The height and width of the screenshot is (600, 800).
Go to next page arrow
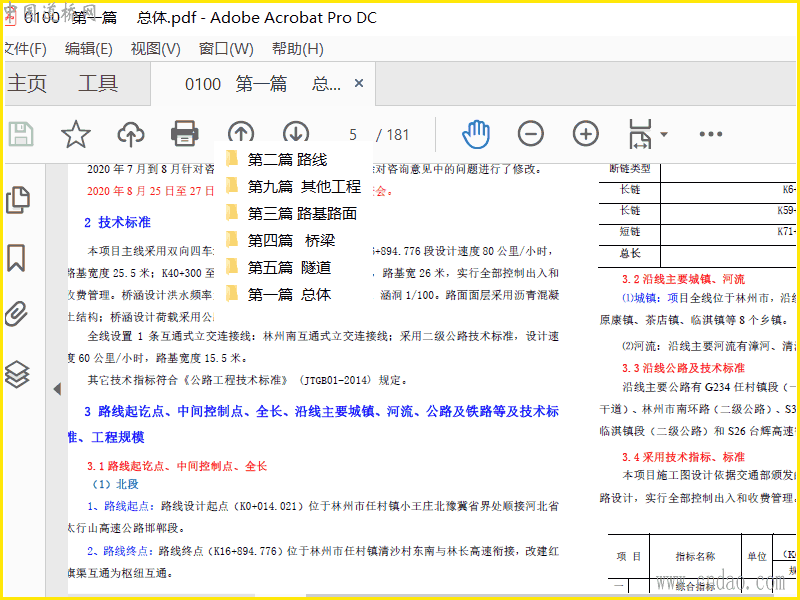tap(296, 132)
